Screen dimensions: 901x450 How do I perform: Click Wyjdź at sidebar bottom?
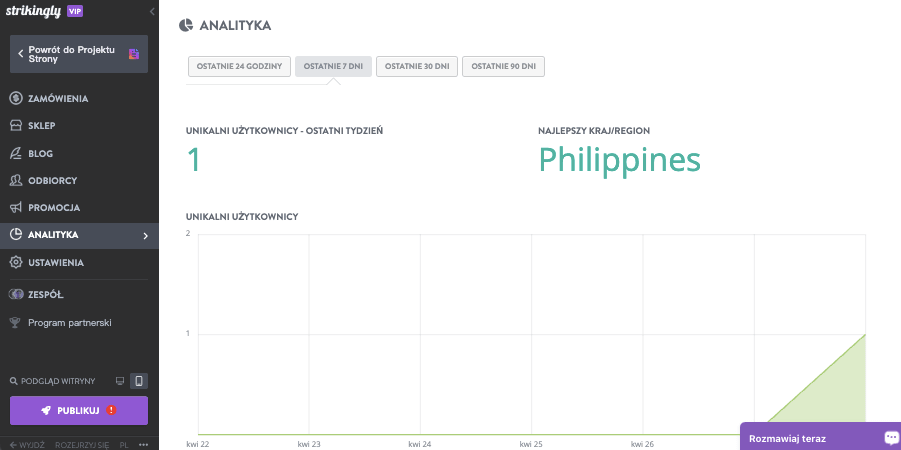click(27, 445)
